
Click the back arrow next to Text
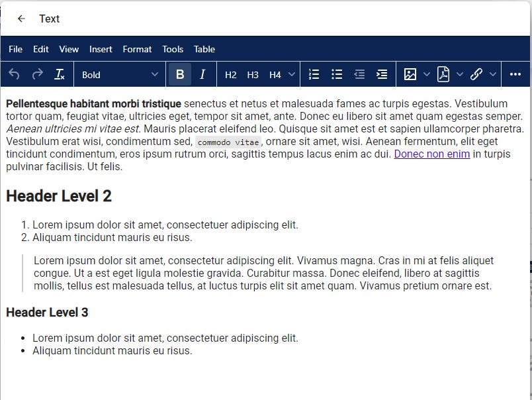click(21, 19)
